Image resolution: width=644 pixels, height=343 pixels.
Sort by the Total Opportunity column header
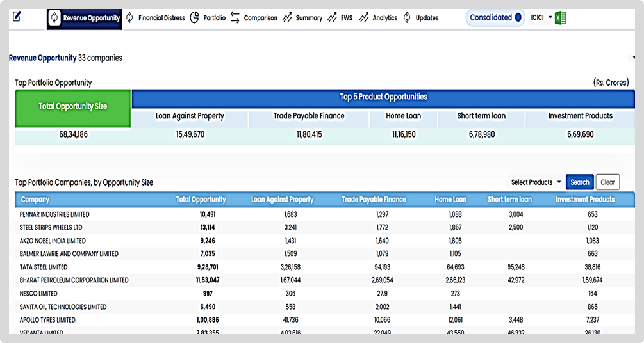point(201,200)
